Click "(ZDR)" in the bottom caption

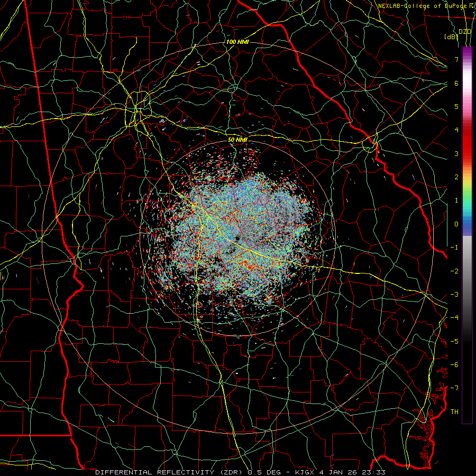[230, 472]
